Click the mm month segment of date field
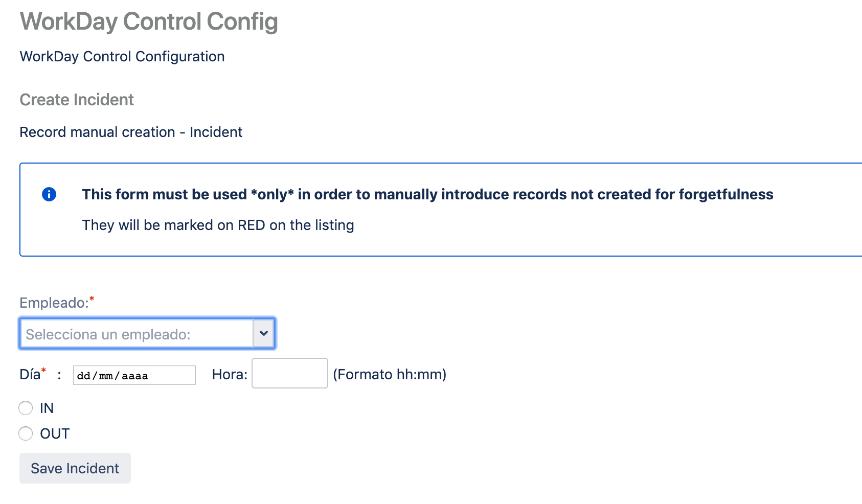Screen dimensions: 862x504 coord(106,376)
